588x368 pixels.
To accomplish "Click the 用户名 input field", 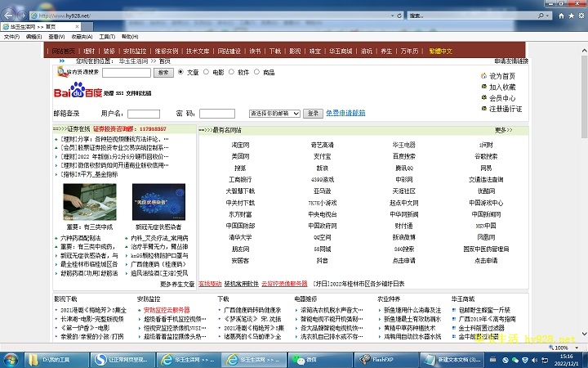I will point(144,114).
